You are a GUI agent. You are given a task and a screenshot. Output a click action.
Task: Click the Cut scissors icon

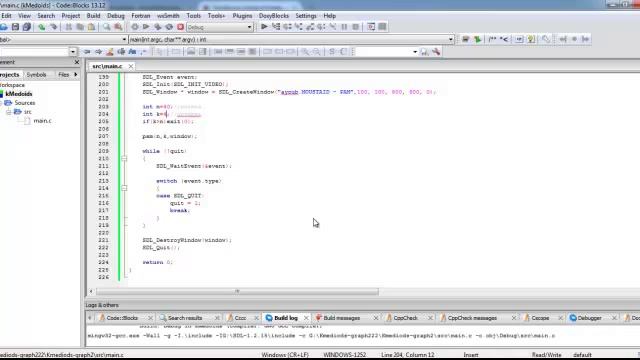(x=69, y=27)
